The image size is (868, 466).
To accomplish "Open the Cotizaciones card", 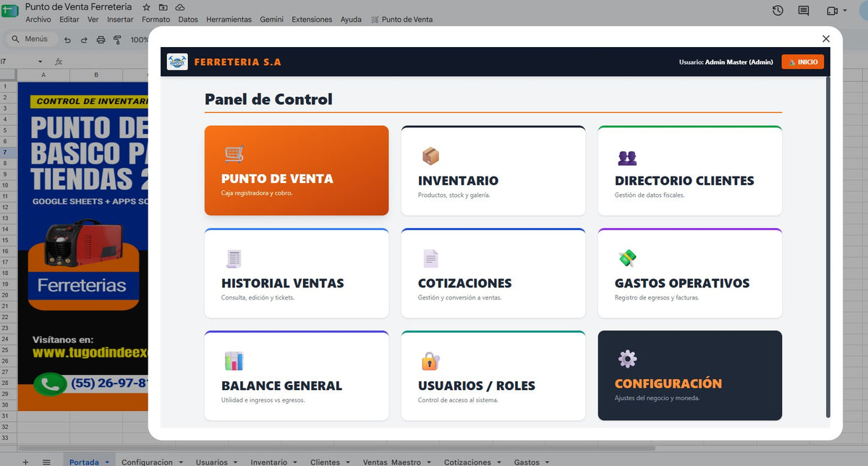I will click(x=493, y=274).
